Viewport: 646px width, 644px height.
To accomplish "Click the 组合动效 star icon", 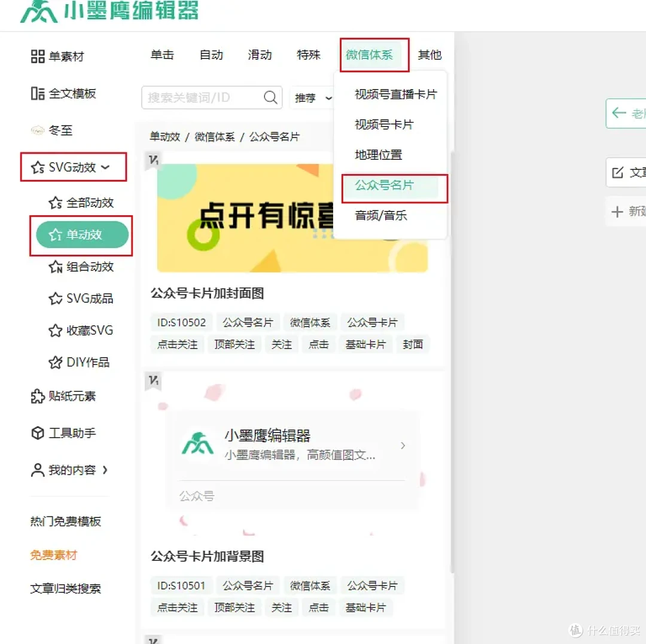I will [55, 267].
